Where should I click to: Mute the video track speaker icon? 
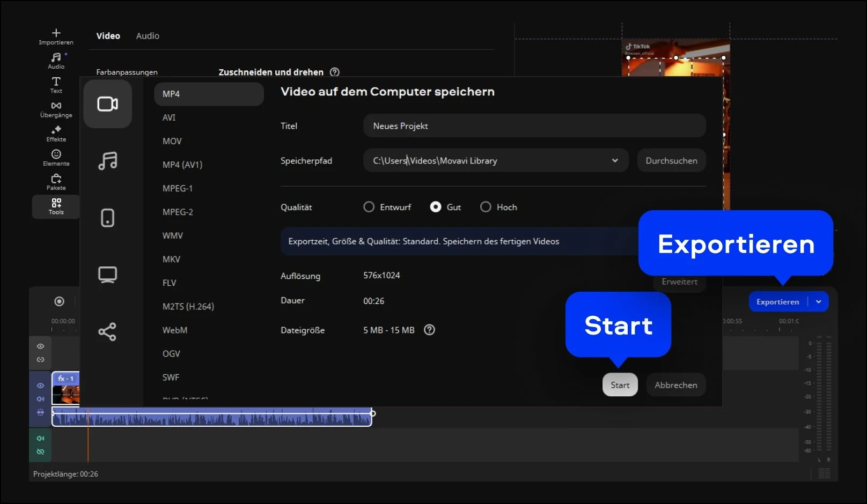pyautogui.click(x=40, y=399)
